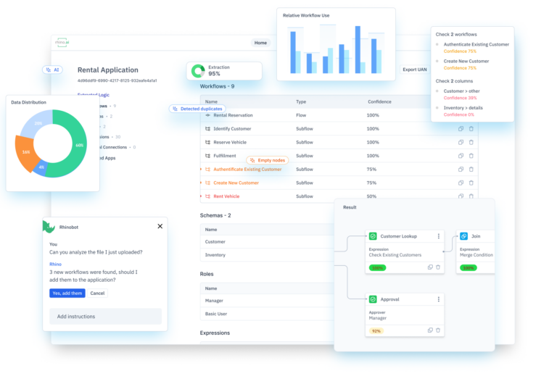Click the green 60% donut segment
The height and width of the screenshot is (392, 557).
click(78, 145)
